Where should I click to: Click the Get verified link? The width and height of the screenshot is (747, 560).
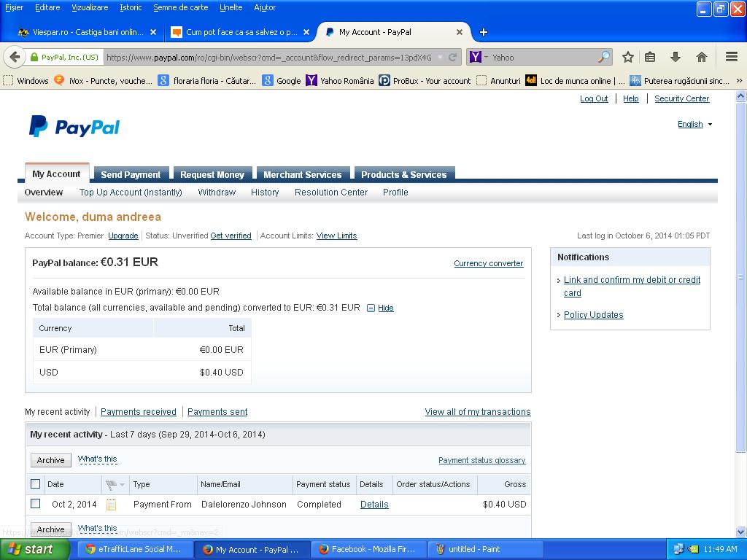[x=231, y=236]
